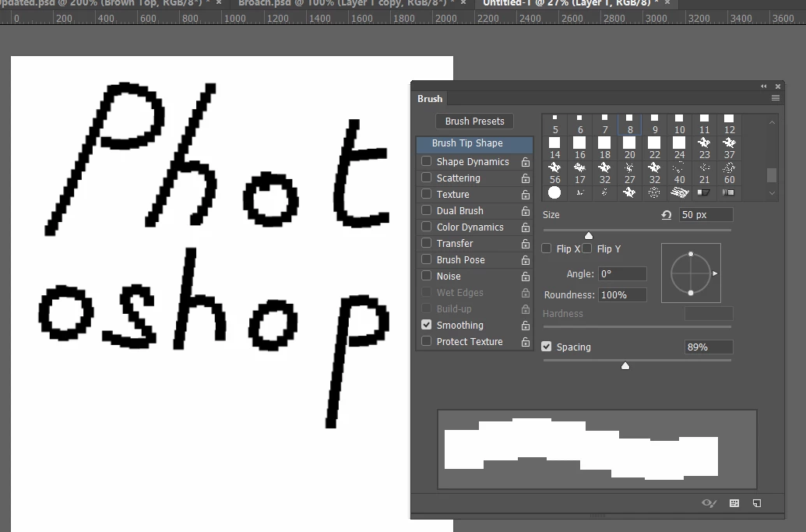This screenshot has height=532, width=806.
Task: Enable the Dual Brush checkbox
Action: (x=426, y=211)
